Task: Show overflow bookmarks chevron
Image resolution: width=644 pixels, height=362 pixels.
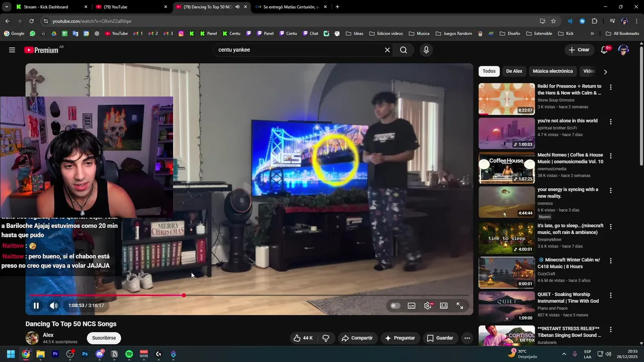Action: (592, 34)
